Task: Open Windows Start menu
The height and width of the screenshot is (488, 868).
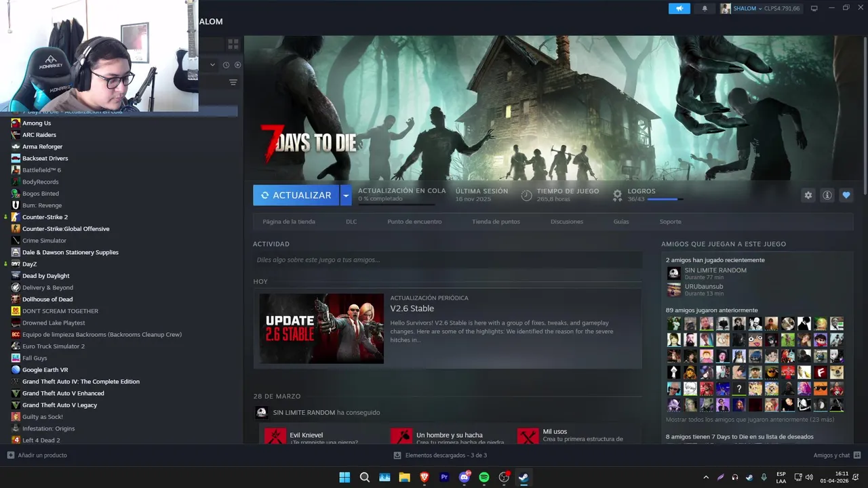Action: [x=344, y=477]
